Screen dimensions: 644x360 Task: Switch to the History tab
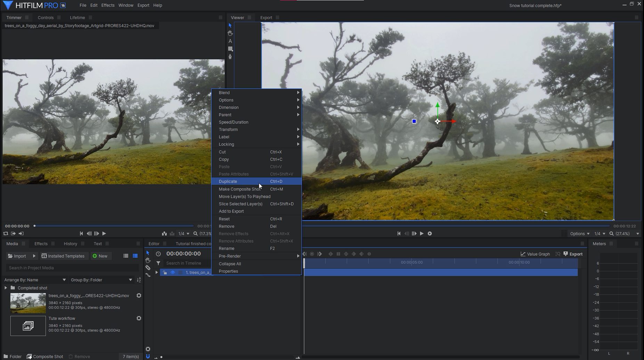pyautogui.click(x=71, y=243)
